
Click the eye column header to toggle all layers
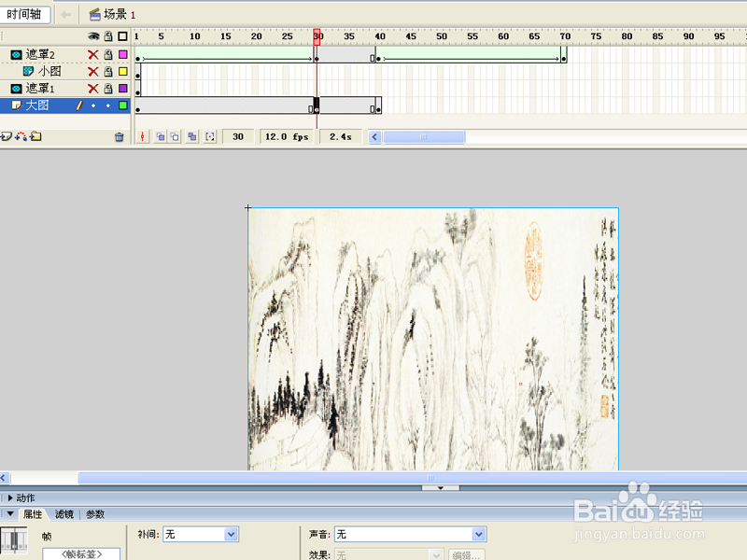tap(93, 36)
